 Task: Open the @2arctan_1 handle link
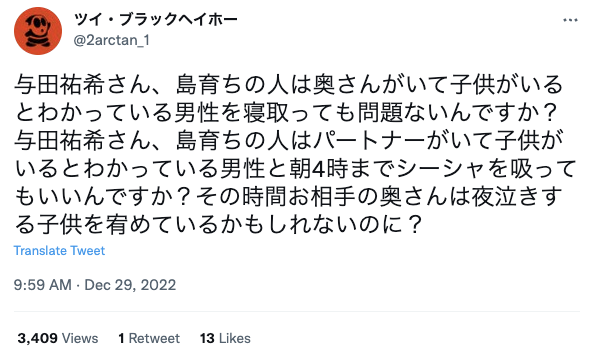coord(112,40)
